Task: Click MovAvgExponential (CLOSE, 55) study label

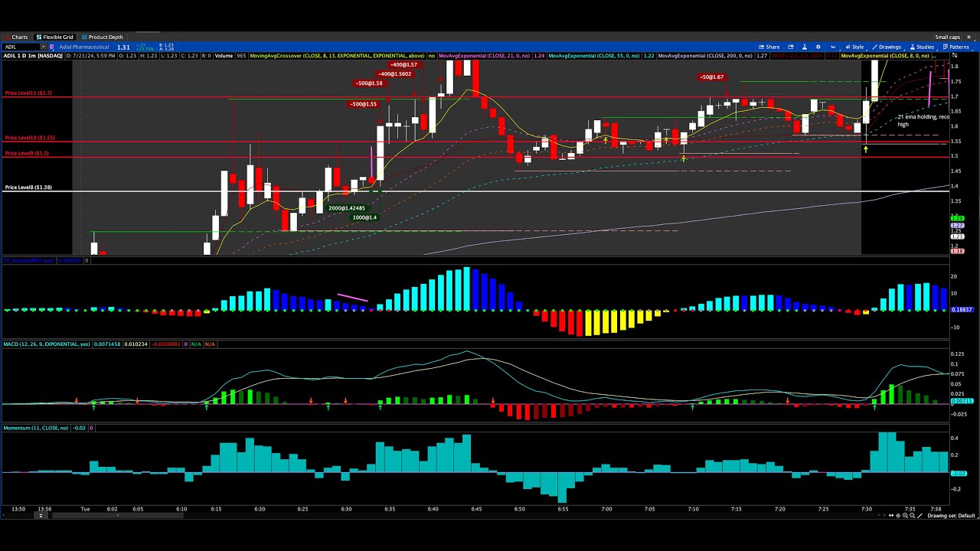Action: (593, 56)
